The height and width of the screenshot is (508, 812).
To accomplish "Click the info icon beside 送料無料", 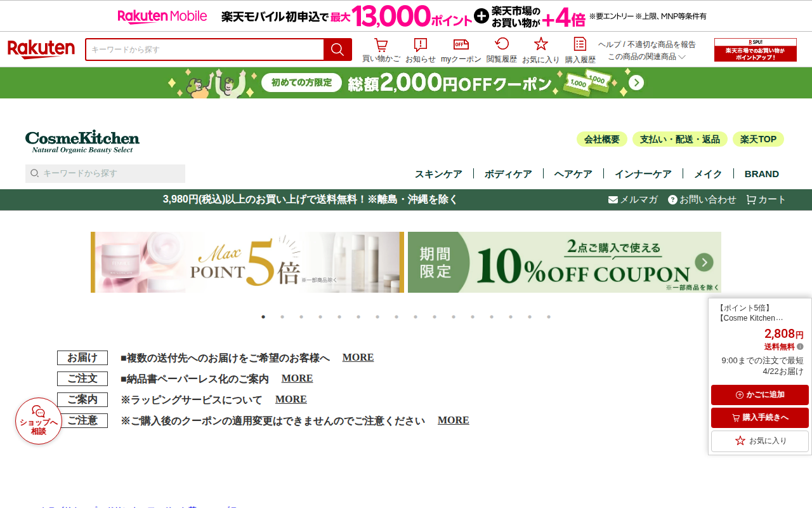I will pyautogui.click(x=800, y=347).
